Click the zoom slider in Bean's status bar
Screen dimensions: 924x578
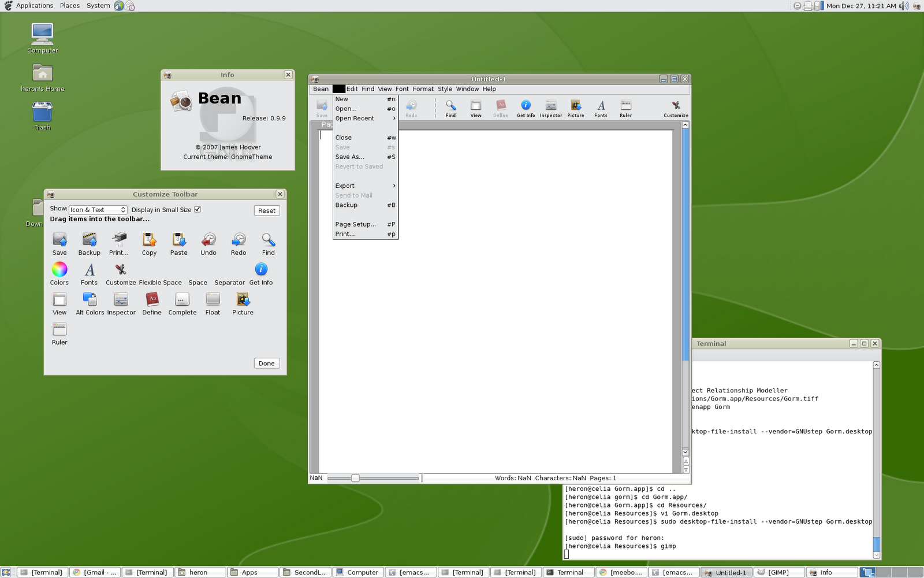pos(373,478)
